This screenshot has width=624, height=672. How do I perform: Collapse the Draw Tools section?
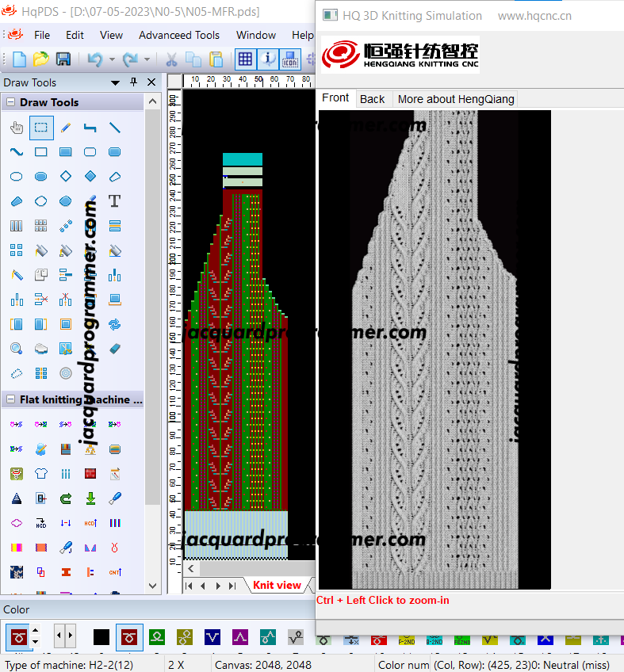coord(11,102)
